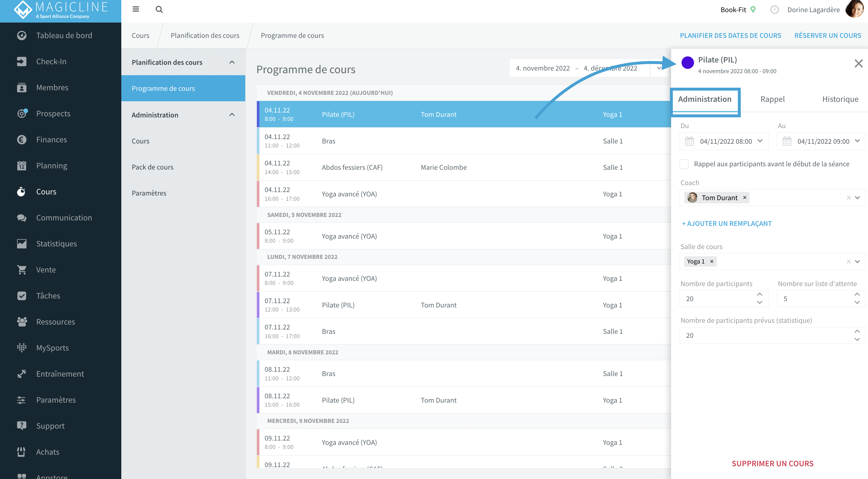Click Réserver un cours button
Image resolution: width=868 pixels, height=479 pixels.
pyautogui.click(x=827, y=35)
